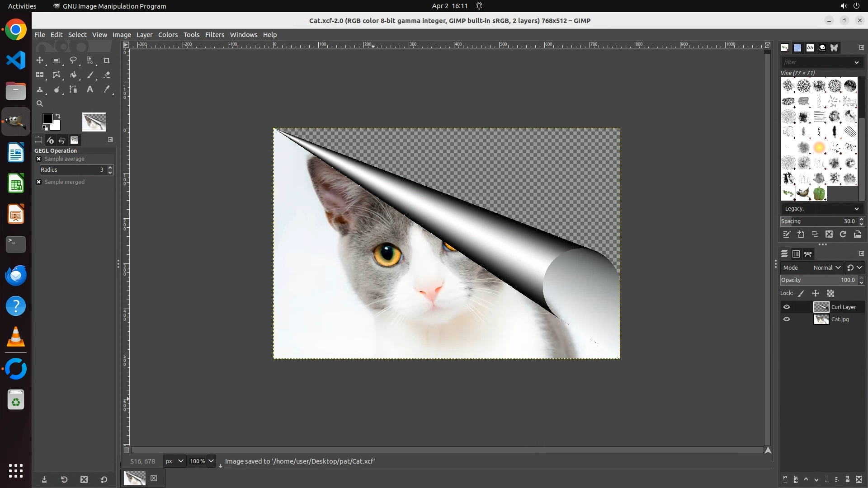Select the Bucket Fill tool
The image size is (868, 488).
[x=73, y=75]
